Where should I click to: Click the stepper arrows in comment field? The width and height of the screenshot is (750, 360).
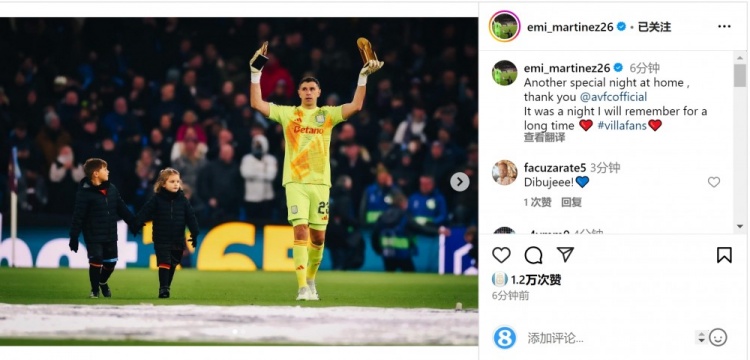pos(701,338)
